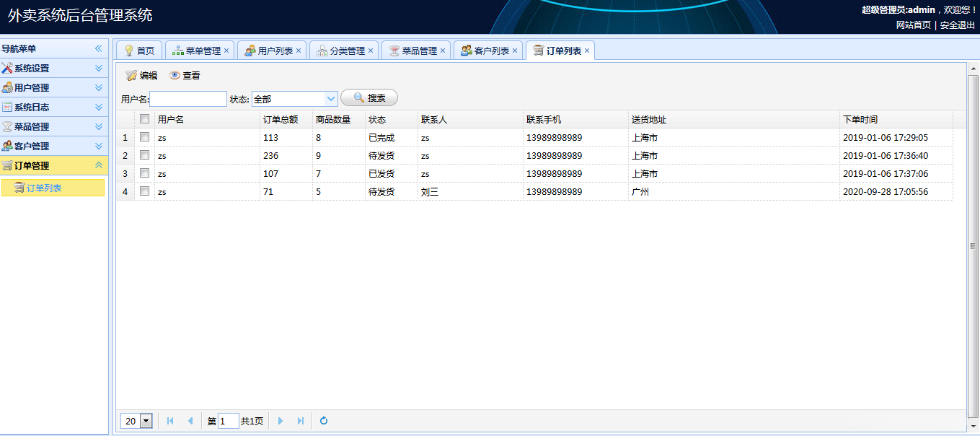Go to first page in pagination

coord(170,421)
